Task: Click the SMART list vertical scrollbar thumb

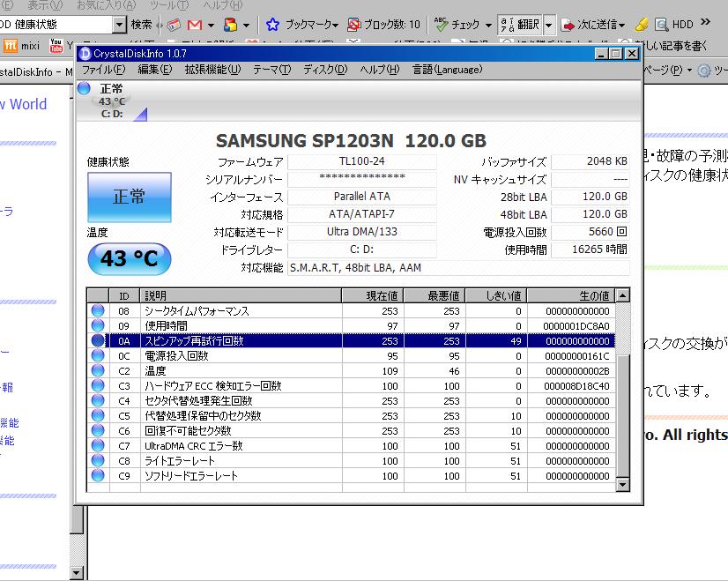Action: [622, 416]
